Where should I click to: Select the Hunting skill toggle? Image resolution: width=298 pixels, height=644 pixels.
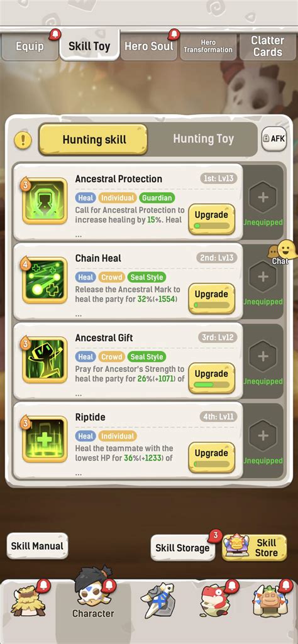pyautogui.click(x=94, y=139)
